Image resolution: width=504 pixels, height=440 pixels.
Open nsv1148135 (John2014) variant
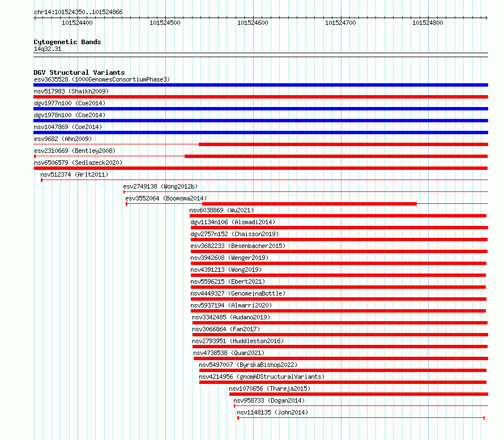coord(272,412)
